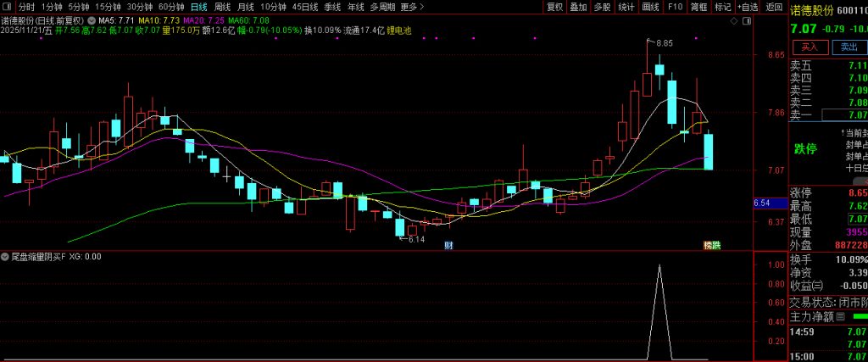Toggle 叠加 overlay mode
This screenshot has height=362, width=868.
point(578,7)
